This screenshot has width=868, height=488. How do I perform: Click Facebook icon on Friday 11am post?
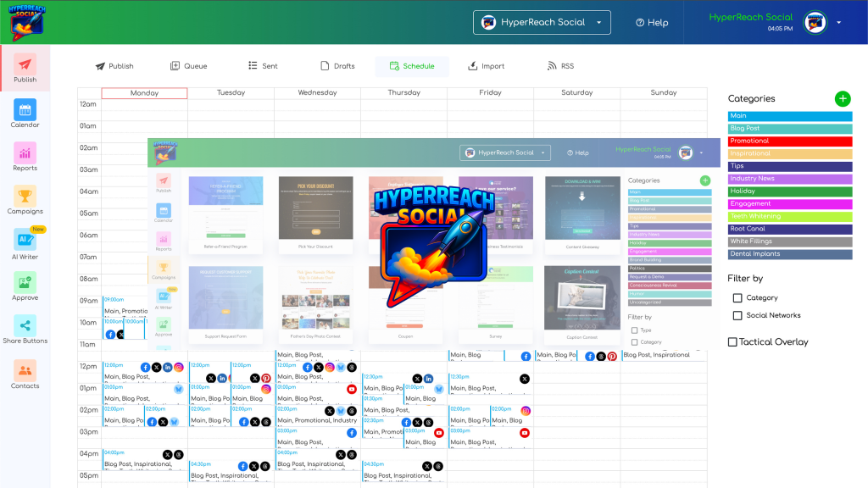[526, 357]
